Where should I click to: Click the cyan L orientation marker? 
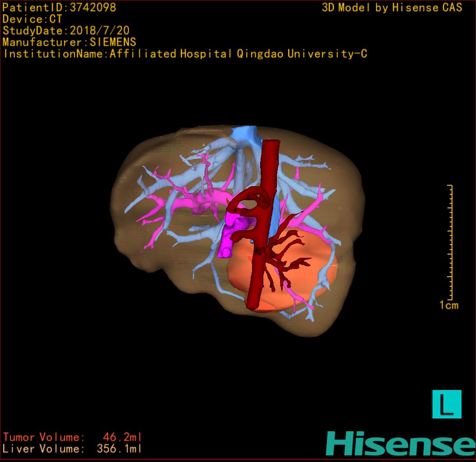pos(447,404)
